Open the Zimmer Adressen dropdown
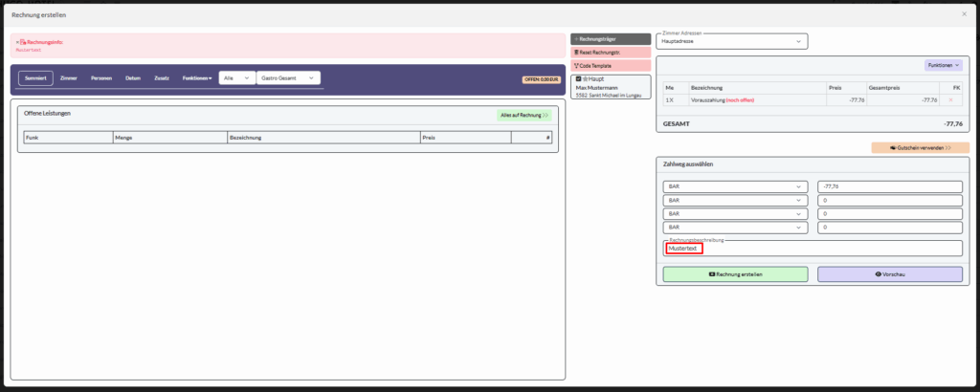 [732, 41]
